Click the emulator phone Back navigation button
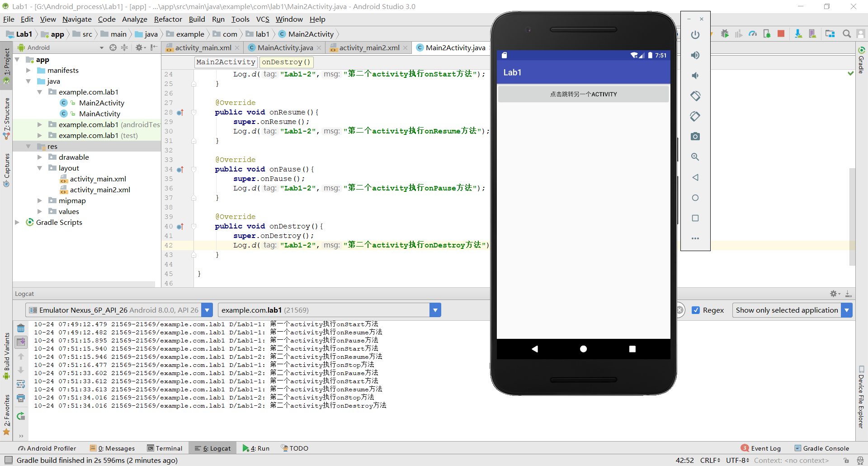 click(534, 349)
